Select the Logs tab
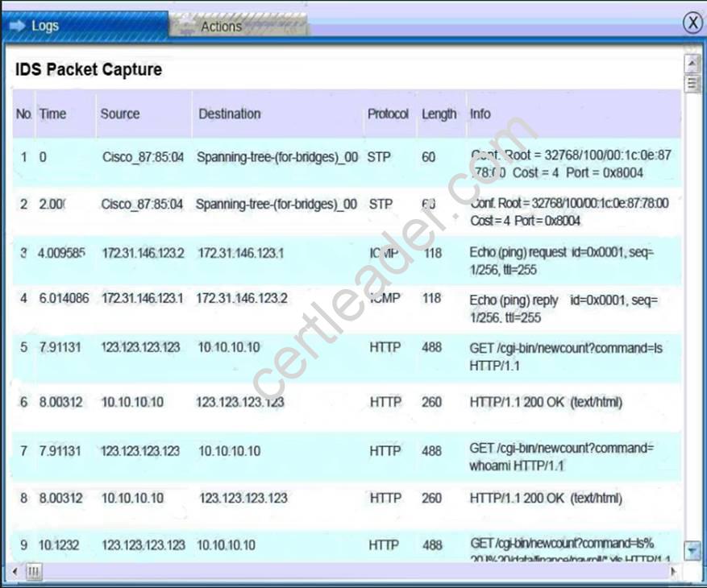This screenshot has height=588, width=707. coord(44,25)
